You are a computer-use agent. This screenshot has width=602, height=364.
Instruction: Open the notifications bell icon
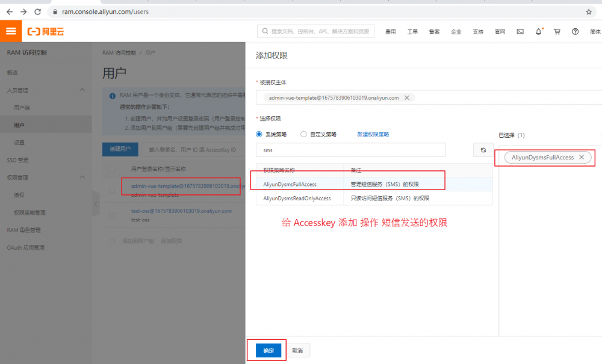click(x=538, y=31)
